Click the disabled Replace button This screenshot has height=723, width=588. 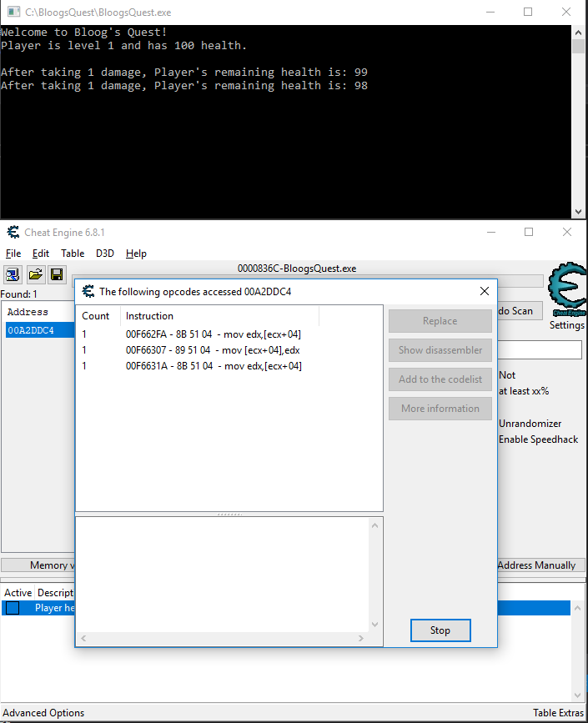click(440, 321)
